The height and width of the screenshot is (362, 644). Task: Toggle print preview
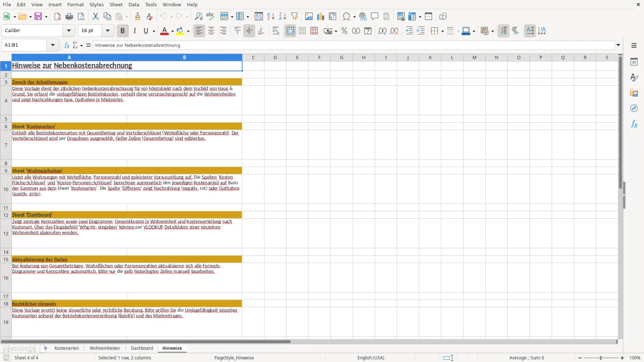click(81, 17)
